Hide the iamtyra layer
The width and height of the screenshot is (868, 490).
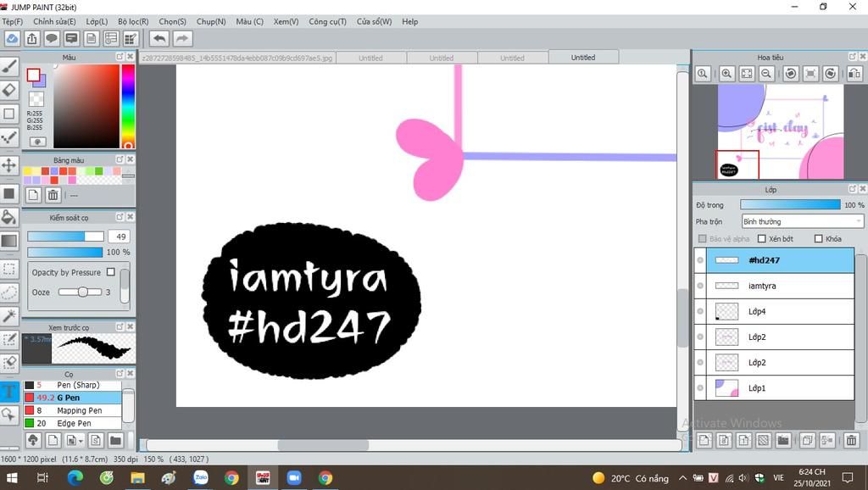pos(700,286)
